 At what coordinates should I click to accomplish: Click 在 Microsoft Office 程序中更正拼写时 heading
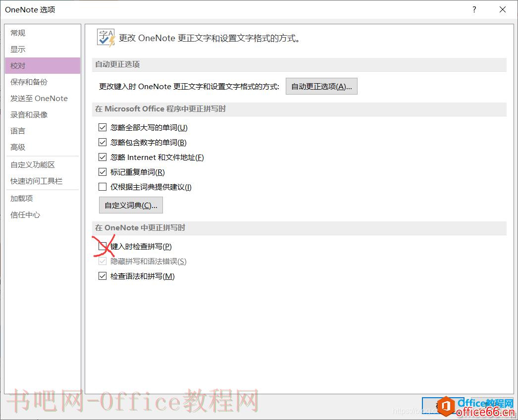[160, 109]
